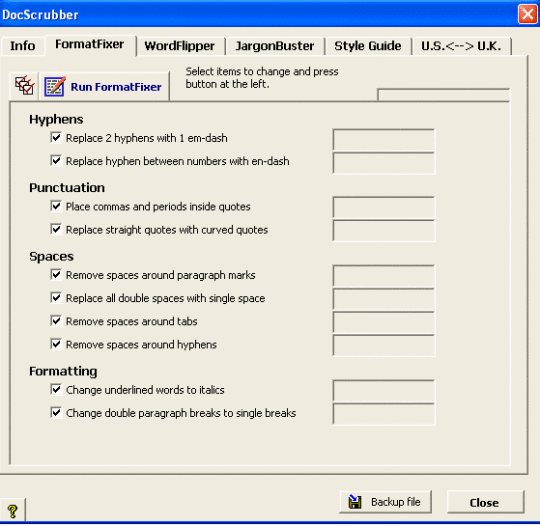Click the Formatting section heading

pos(63,371)
